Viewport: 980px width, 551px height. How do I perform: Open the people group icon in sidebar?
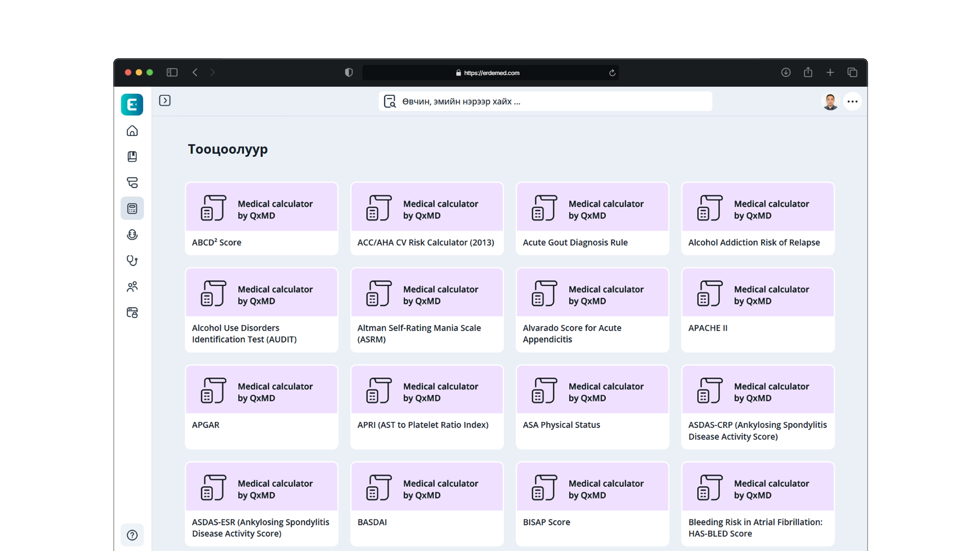coord(132,287)
